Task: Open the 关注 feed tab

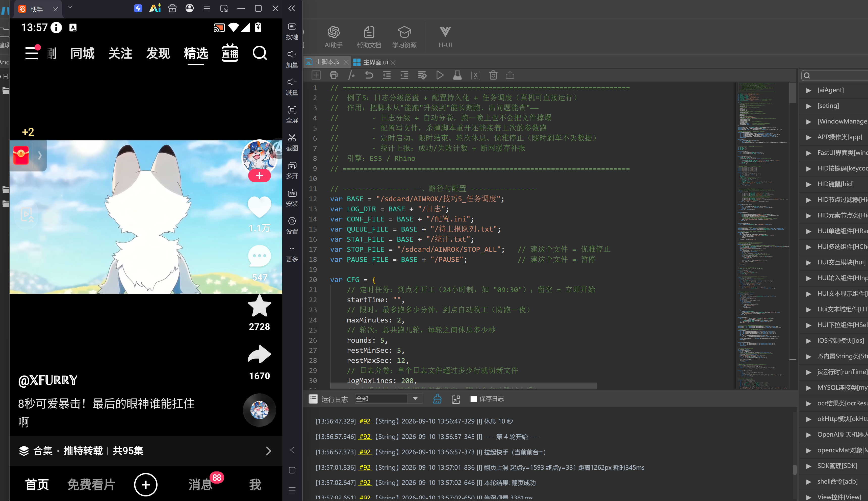Action: 120,53
